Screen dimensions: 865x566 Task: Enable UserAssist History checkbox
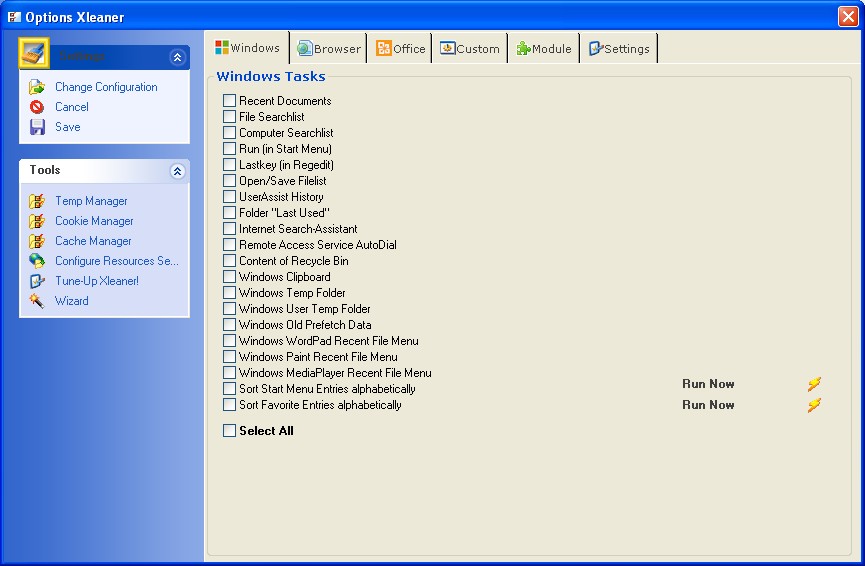pos(229,196)
